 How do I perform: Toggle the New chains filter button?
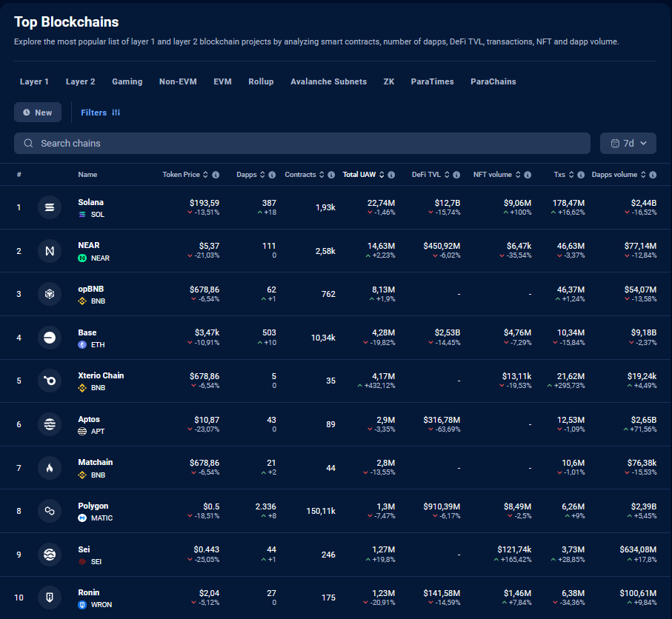point(38,113)
